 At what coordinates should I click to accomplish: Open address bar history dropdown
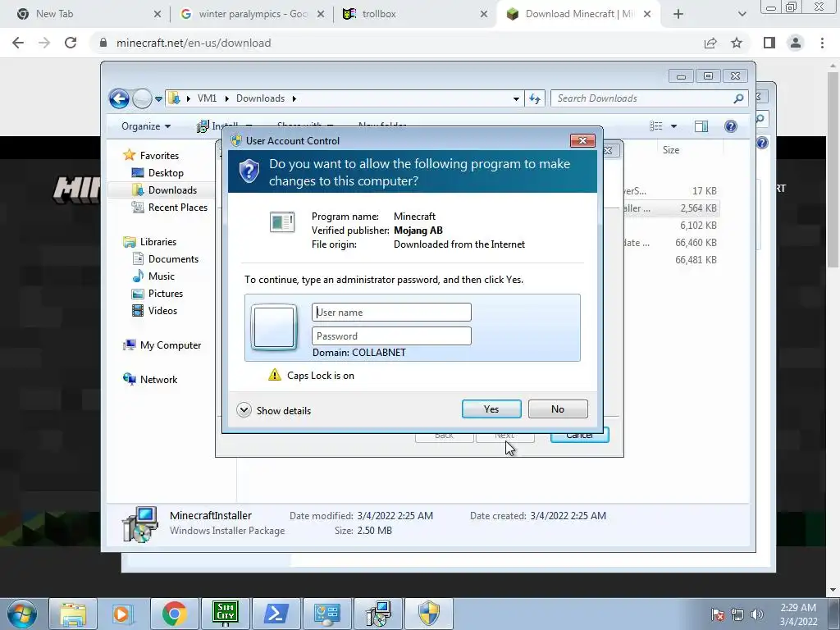[x=516, y=98]
